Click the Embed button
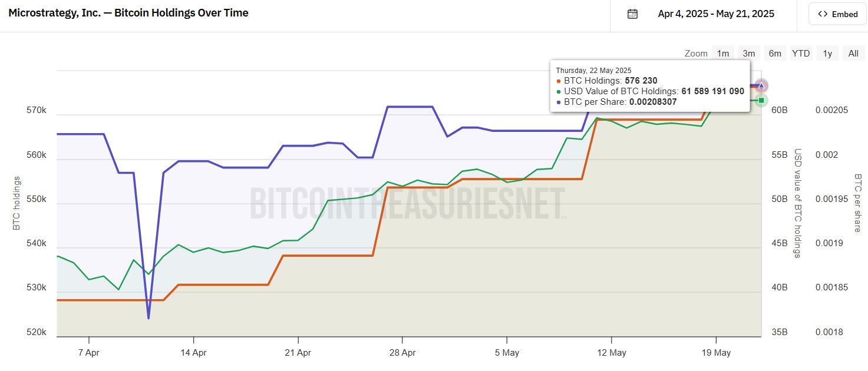Image resolution: width=868 pixels, height=371 pixels. [837, 14]
